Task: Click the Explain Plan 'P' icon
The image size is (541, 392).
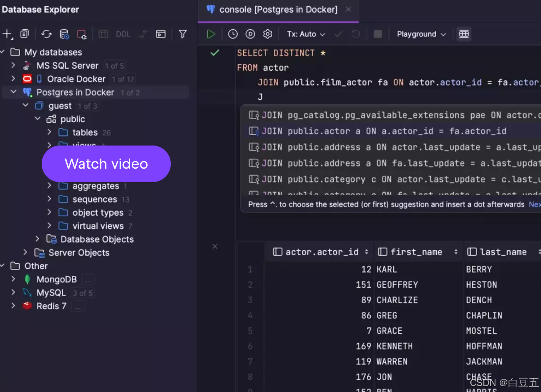Action: [x=250, y=34]
